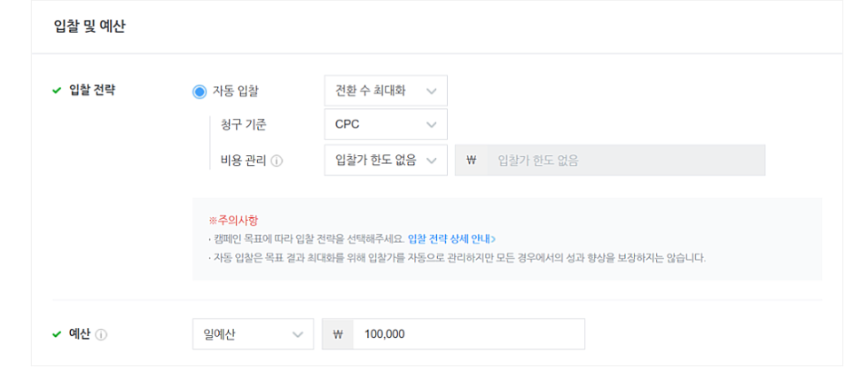
Task: Click the ₩ symbol in the budget field
Action: point(338,334)
